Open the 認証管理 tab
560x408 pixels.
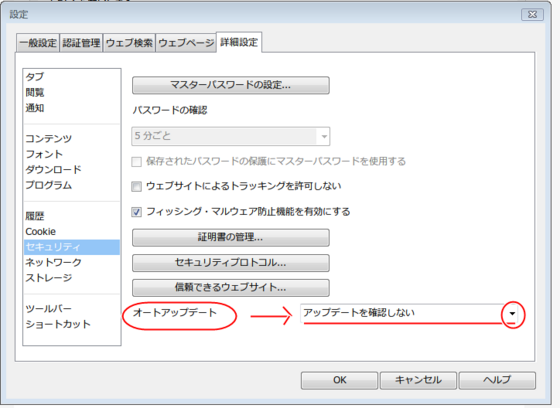(81, 43)
